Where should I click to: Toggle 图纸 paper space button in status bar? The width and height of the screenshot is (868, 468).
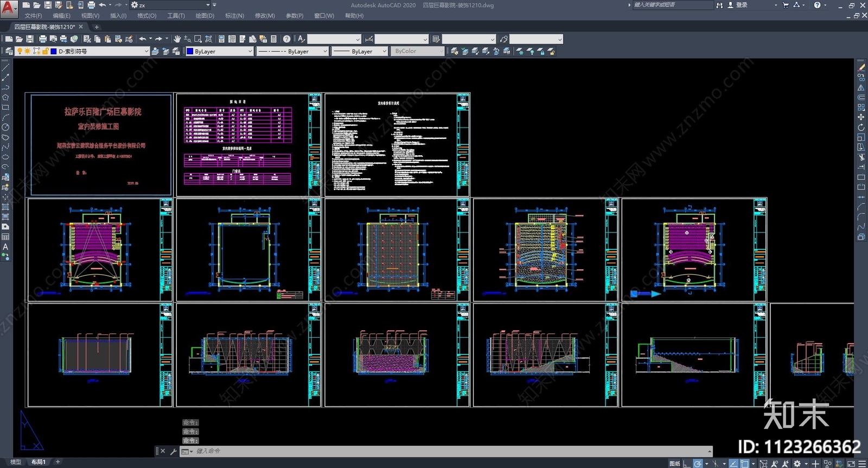click(674, 464)
